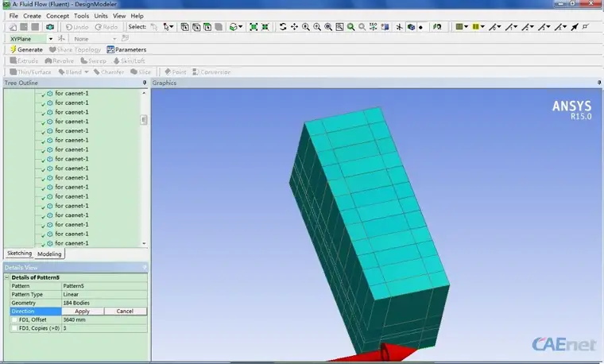Open the Tools menu
604x364 pixels.
tap(81, 16)
